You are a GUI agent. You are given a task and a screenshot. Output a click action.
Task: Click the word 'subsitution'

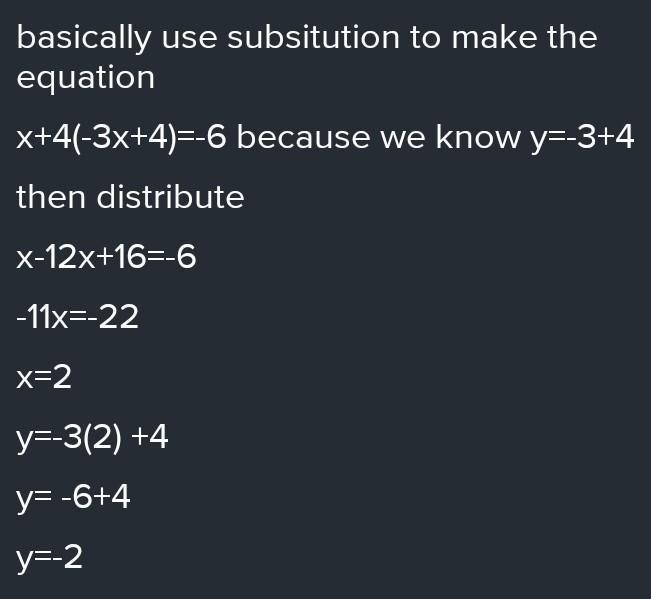pyautogui.click(x=313, y=37)
